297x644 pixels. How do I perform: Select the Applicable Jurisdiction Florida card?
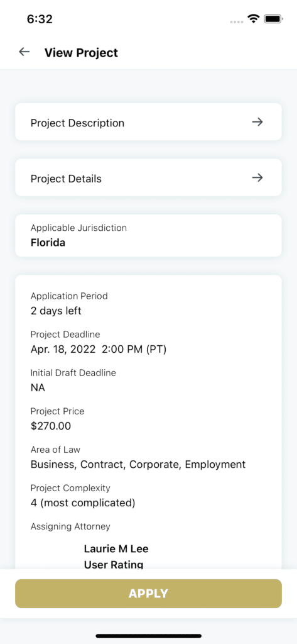(x=148, y=235)
